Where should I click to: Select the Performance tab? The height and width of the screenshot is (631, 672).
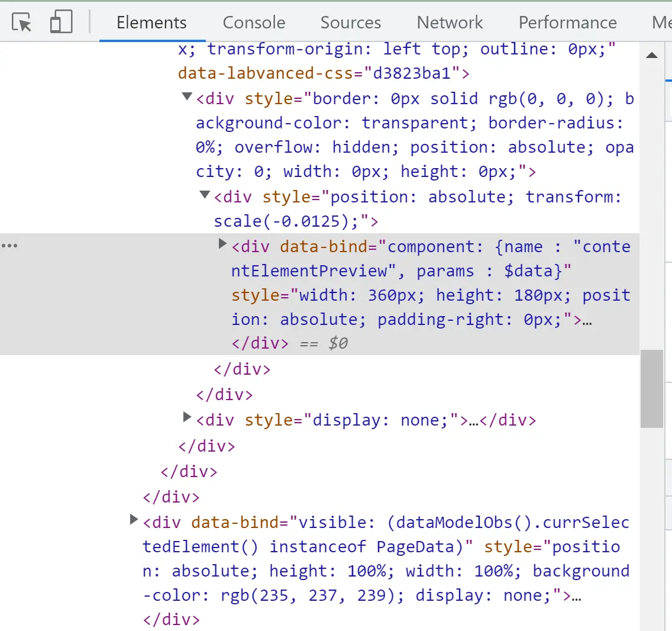tap(567, 22)
